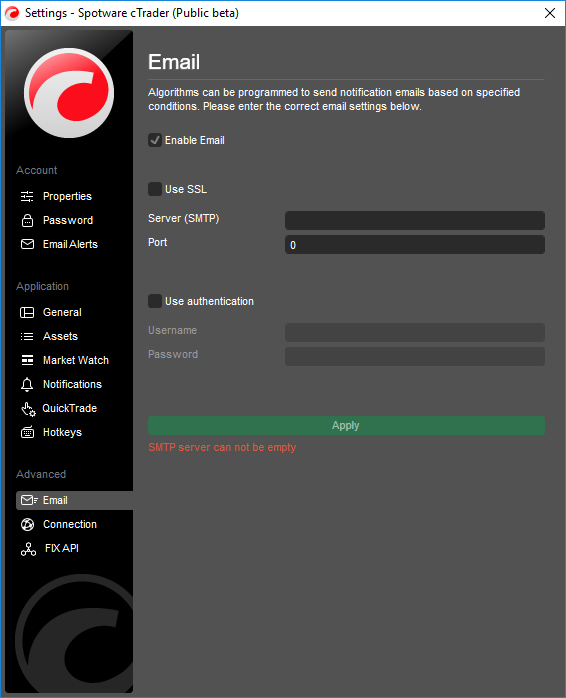Click the Properties sliders icon
This screenshot has width=566, height=698.
(x=27, y=196)
